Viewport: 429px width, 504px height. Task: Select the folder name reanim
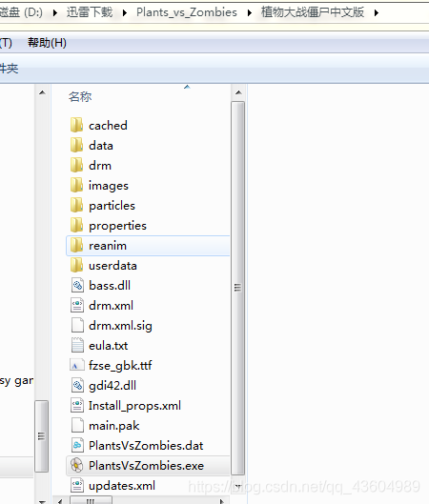pos(108,246)
